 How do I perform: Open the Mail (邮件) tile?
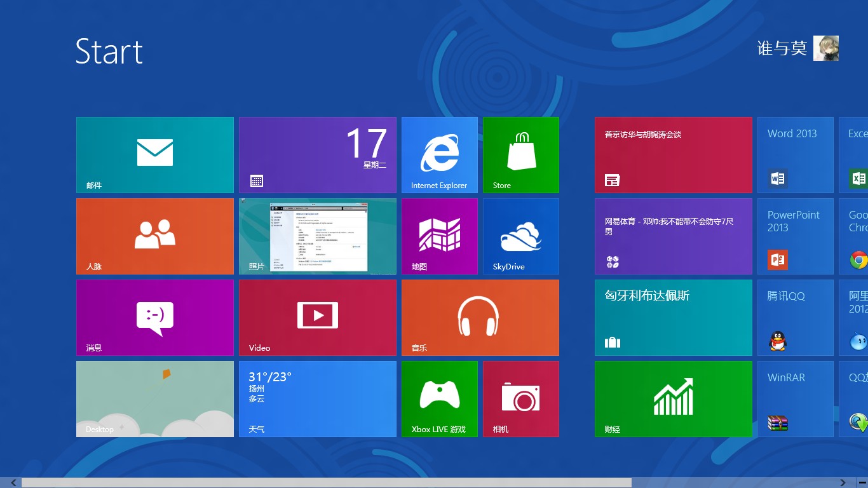point(155,155)
